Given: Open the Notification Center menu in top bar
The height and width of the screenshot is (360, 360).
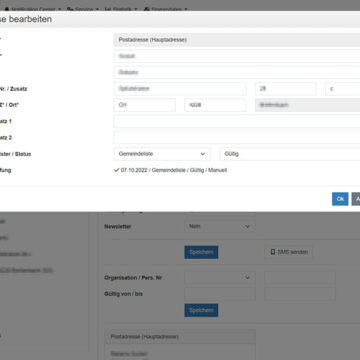Looking at the screenshot, I should [x=33, y=9].
